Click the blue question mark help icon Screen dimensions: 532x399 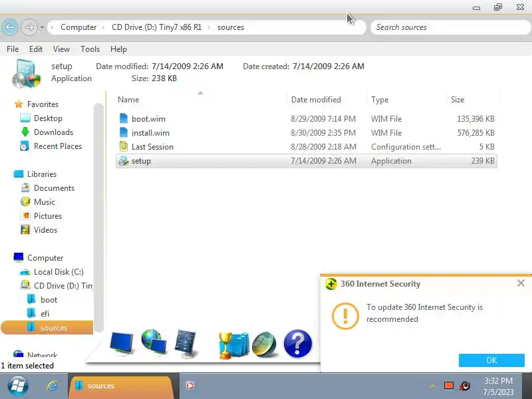tap(297, 344)
